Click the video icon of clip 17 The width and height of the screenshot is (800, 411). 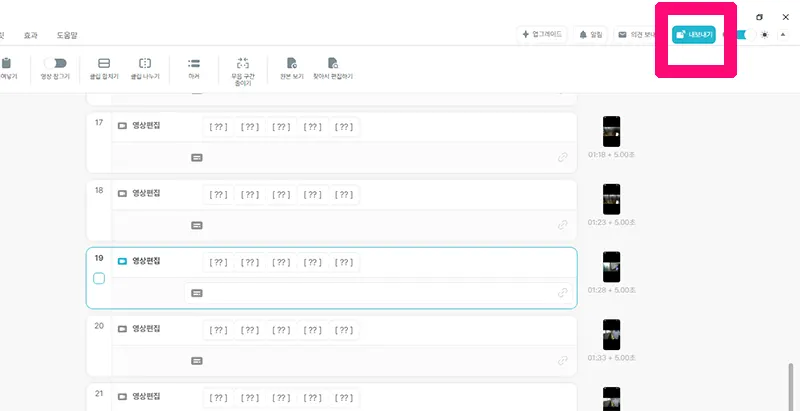pyautogui.click(x=122, y=125)
